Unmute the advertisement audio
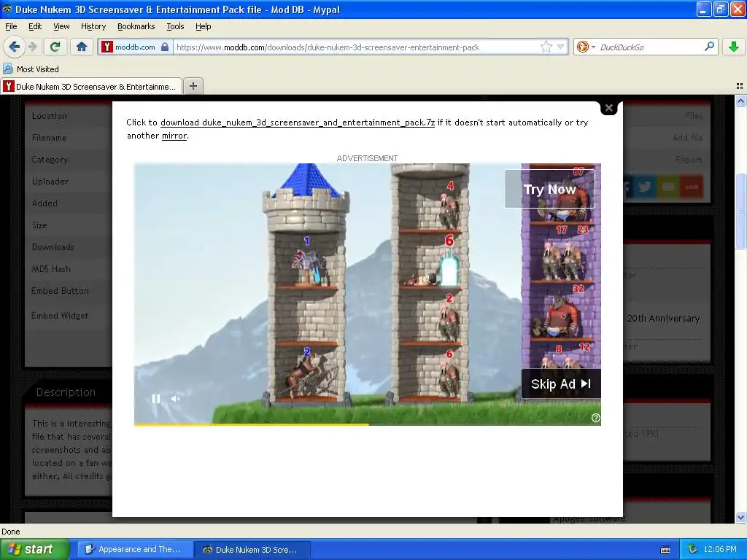The height and width of the screenshot is (560, 747). tap(175, 399)
